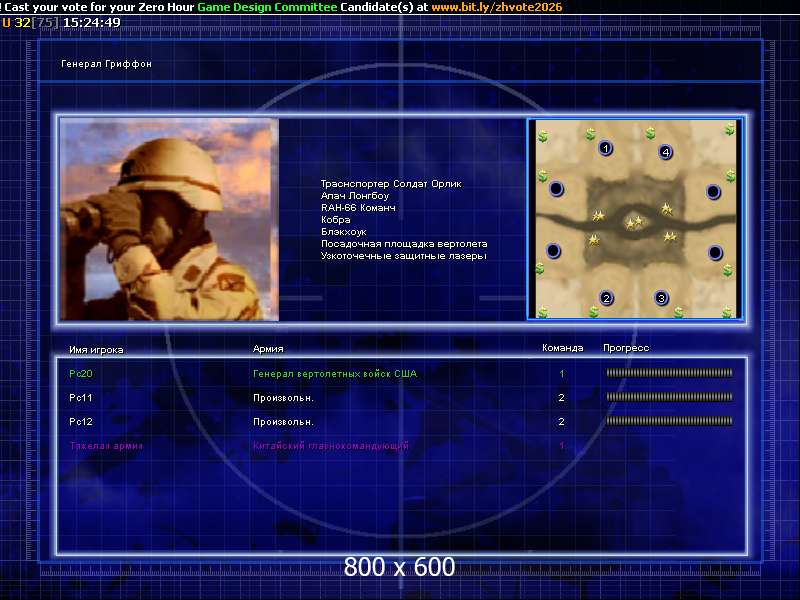Select the empty start slot at minimap lower-right
Screen dimensions: 800x600
(x=715, y=252)
